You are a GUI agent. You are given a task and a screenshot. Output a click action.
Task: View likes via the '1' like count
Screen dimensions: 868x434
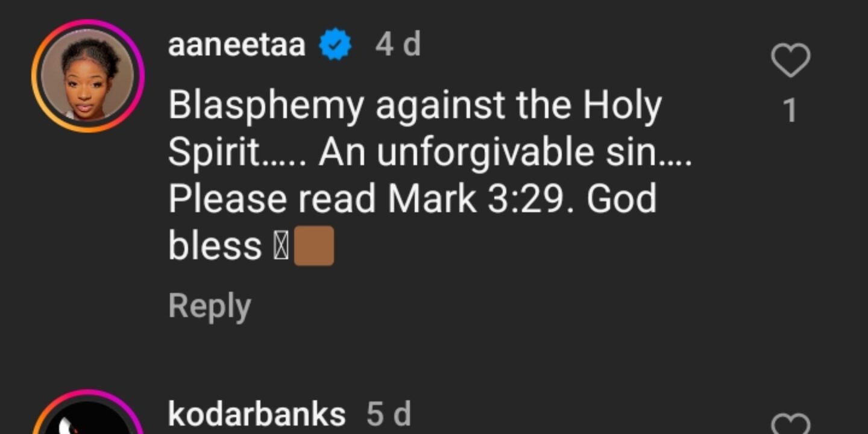coord(790,112)
